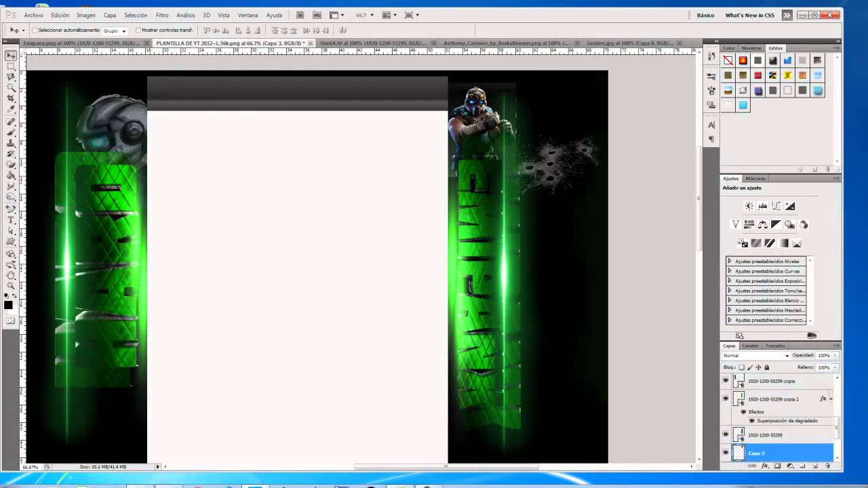The width and height of the screenshot is (868, 488).
Task: Toggle Seleccionar automáticamente checkbox
Action: point(35,30)
